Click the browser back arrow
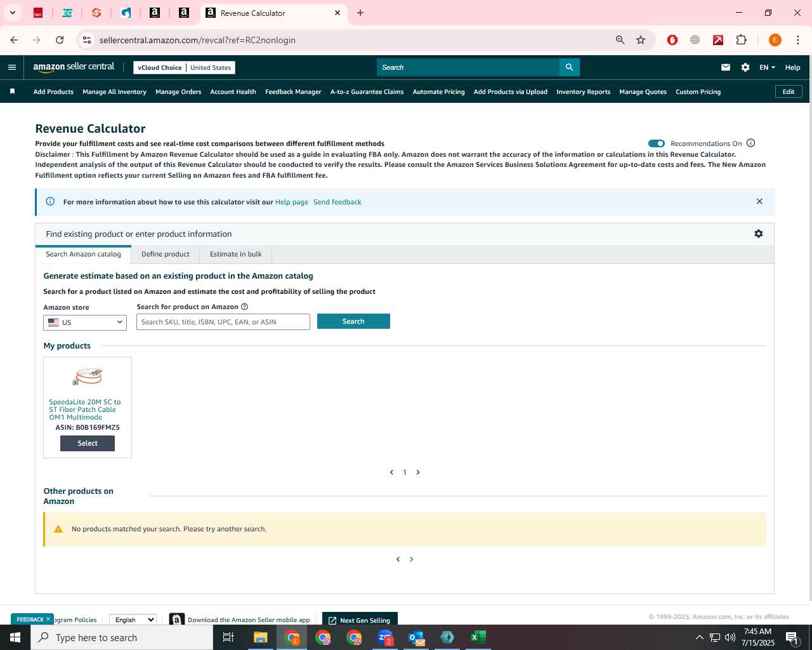Screen dimensions: 812x650 point(14,40)
